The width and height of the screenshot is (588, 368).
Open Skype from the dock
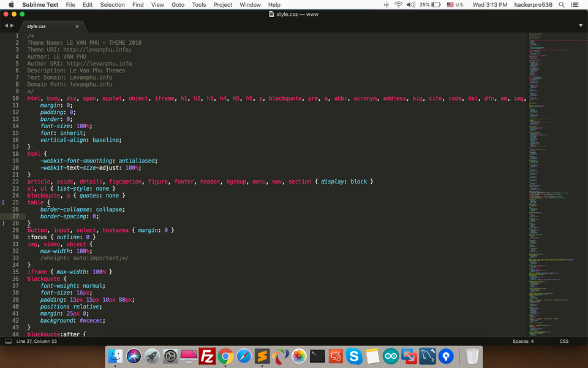[354, 356]
